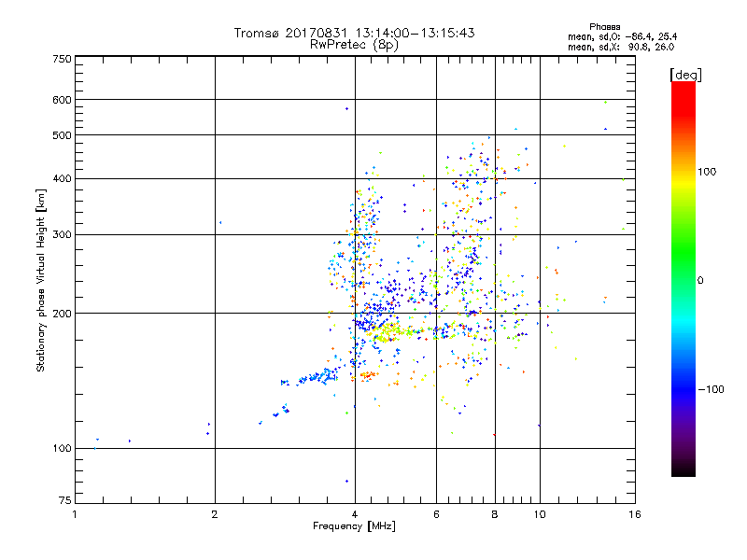
Task: Click the '75' y-axis tick label
Action: [65, 500]
